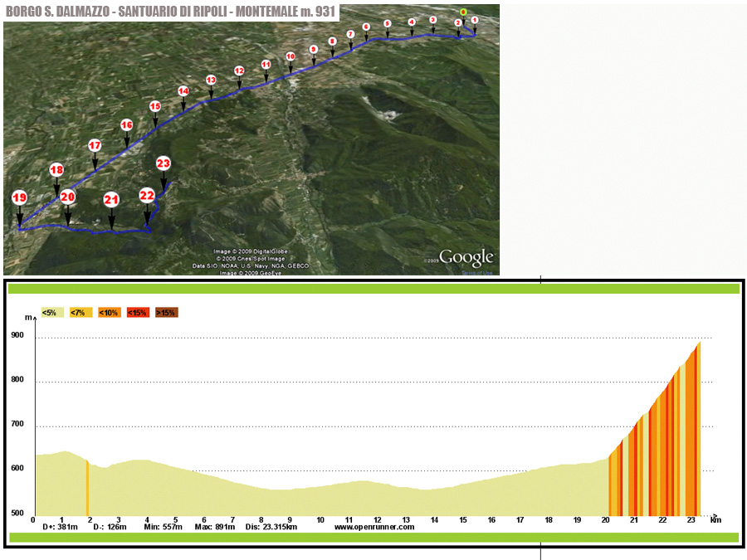Screen dimensions: 747x560
Task: Click the 15 tick label on the chart distance axis
Action: pyautogui.click(x=463, y=520)
